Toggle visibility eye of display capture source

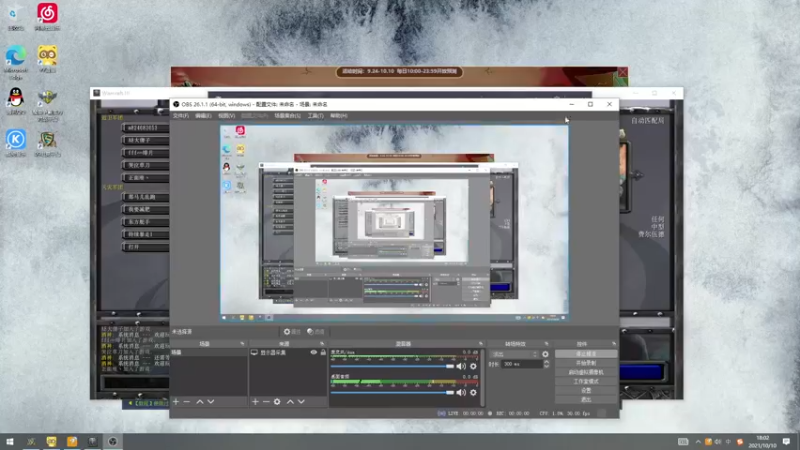point(314,353)
